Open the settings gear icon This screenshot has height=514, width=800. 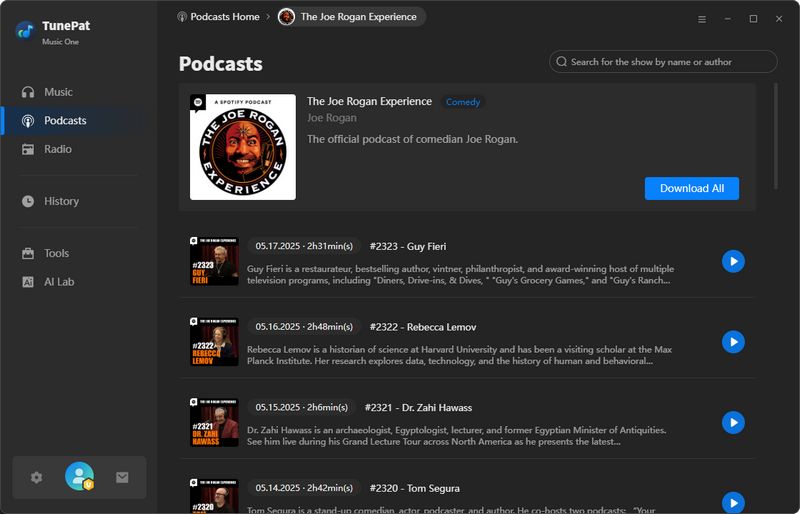(x=37, y=477)
